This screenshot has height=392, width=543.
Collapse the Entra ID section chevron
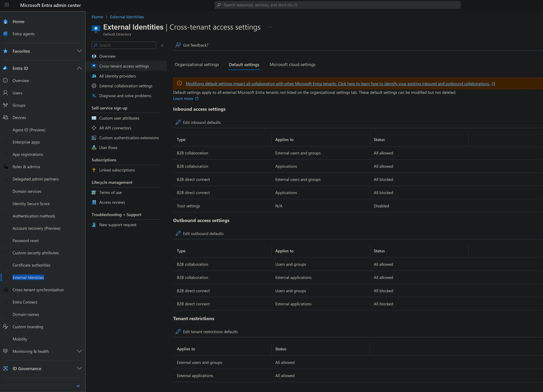79,68
